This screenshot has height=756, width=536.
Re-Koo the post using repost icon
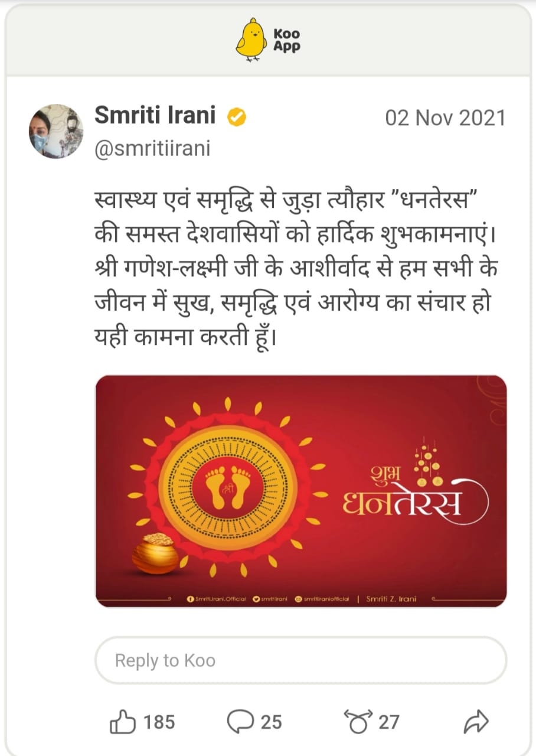[x=358, y=721]
